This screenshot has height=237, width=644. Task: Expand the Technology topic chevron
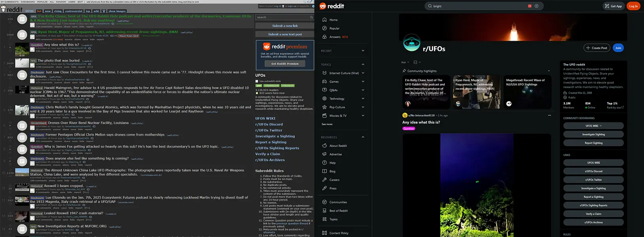tap(363, 99)
